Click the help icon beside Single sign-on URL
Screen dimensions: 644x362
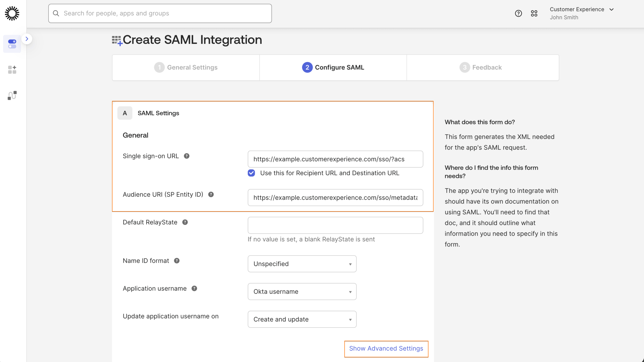click(x=186, y=156)
